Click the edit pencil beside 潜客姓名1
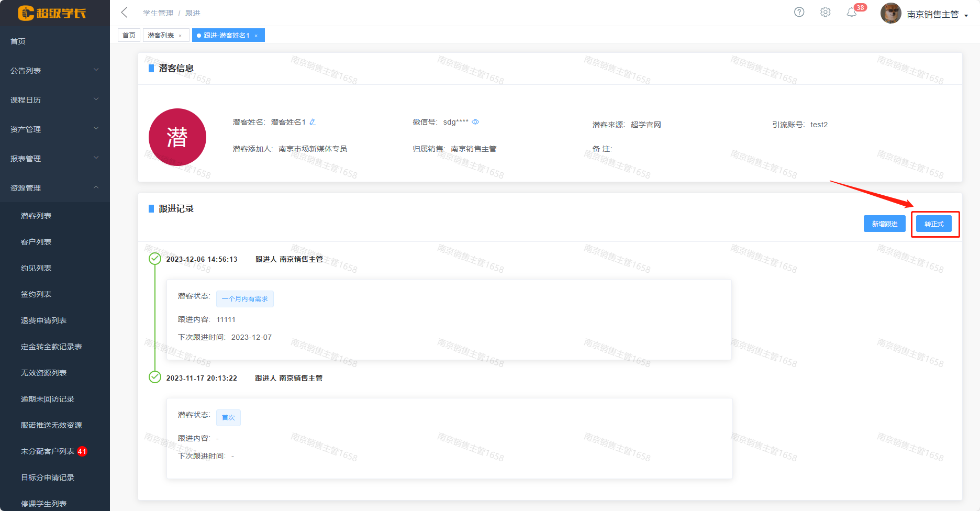980x511 pixels. 313,122
